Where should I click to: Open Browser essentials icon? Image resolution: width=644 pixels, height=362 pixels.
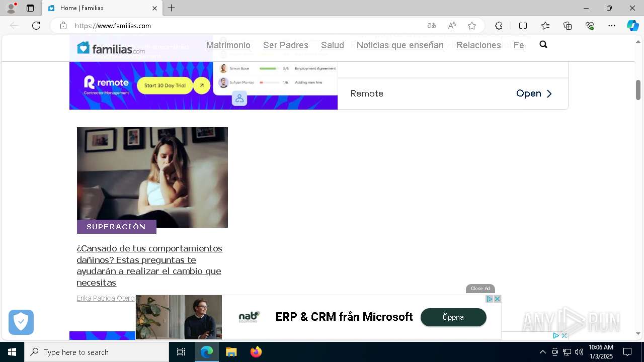pyautogui.click(x=590, y=26)
